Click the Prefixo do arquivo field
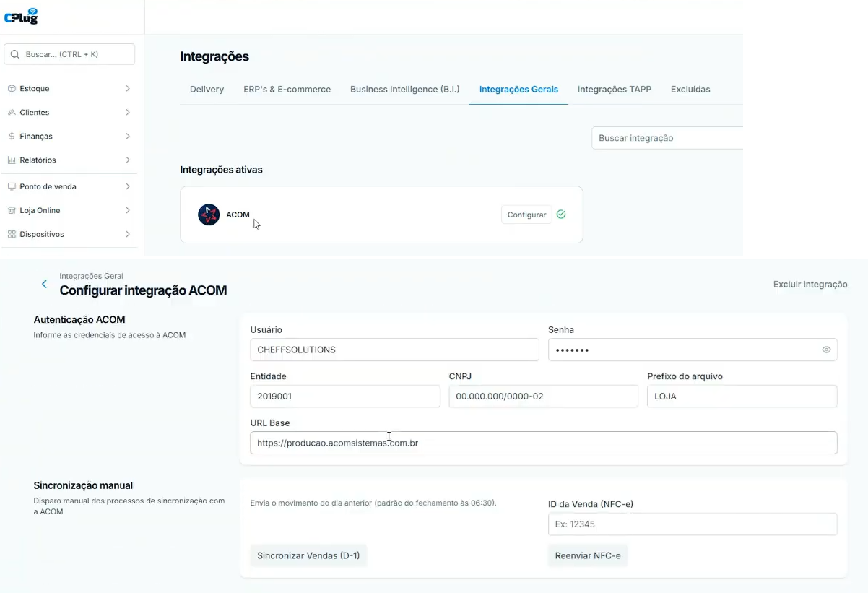Image resolution: width=868 pixels, height=593 pixels. pyautogui.click(x=742, y=396)
